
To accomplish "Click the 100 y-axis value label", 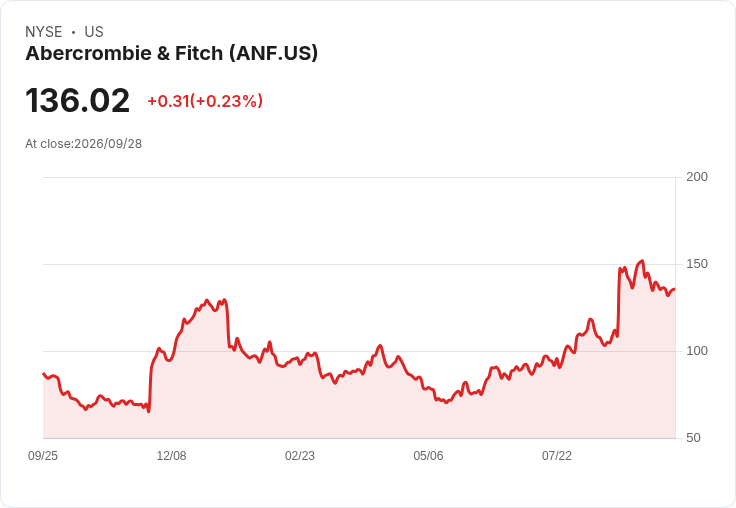I will pos(697,351).
